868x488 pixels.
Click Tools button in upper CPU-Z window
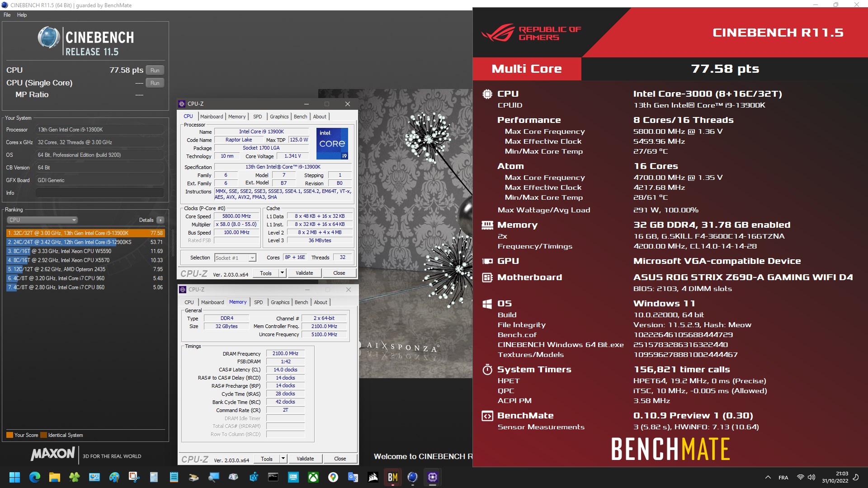pyautogui.click(x=266, y=273)
